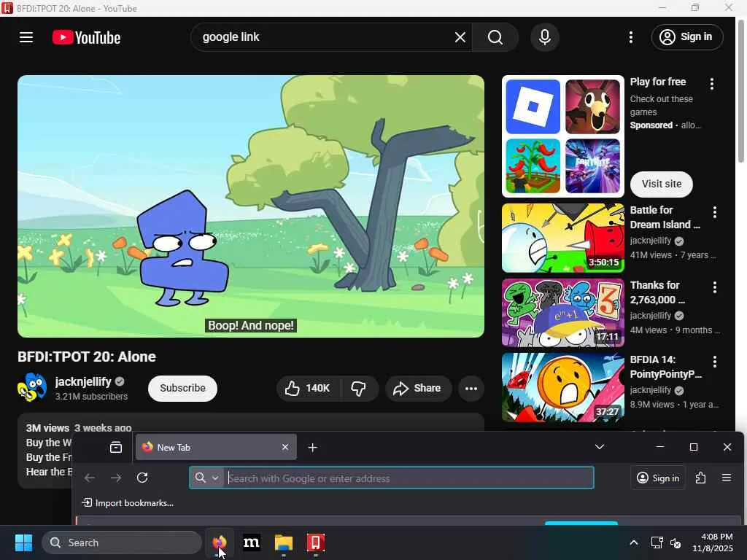The image size is (747, 560).
Task: Select the New Tab tab in Firefox
Action: click(216, 447)
